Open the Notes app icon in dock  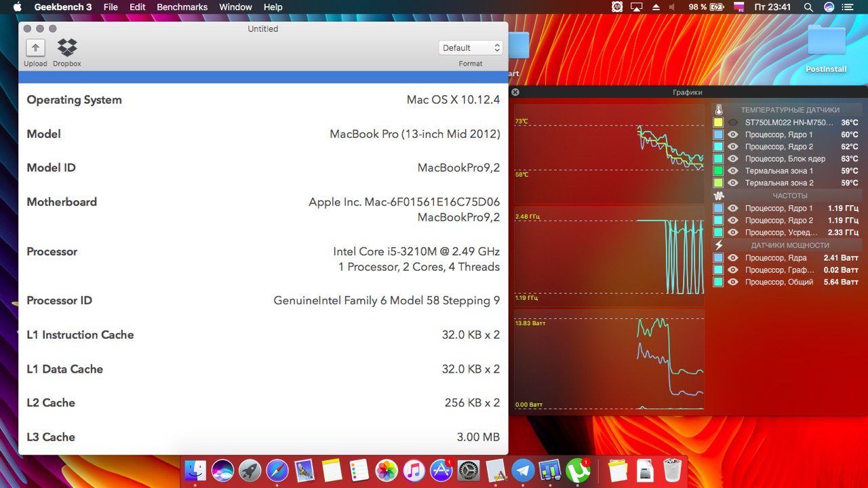pyautogui.click(x=332, y=470)
